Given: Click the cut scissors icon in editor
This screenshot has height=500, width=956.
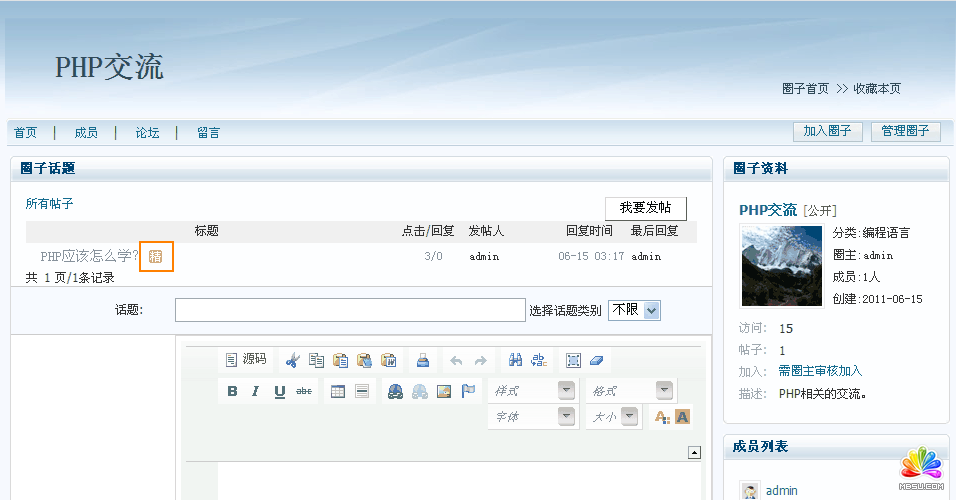Looking at the screenshot, I should (x=292, y=360).
